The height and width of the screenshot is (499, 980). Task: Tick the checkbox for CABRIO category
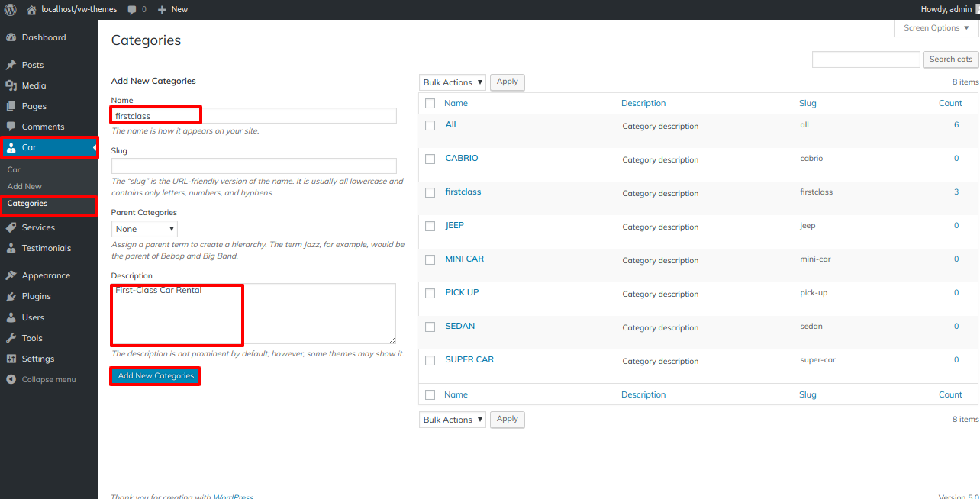coord(430,159)
